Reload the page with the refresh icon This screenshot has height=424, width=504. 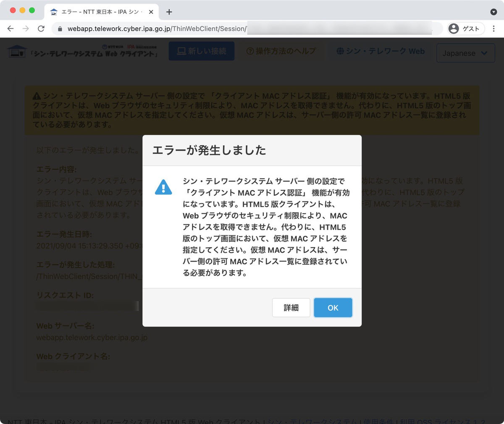tap(41, 29)
